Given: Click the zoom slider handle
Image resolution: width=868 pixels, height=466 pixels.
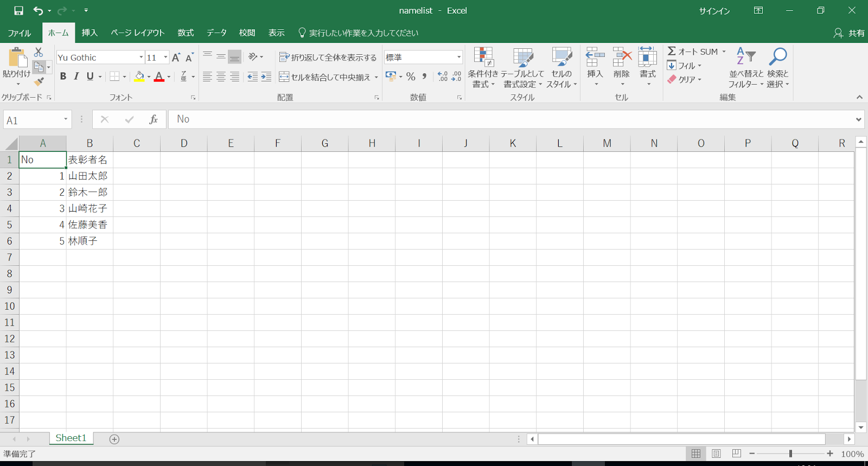Looking at the screenshot, I should pyautogui.click(x=790, y=454).
